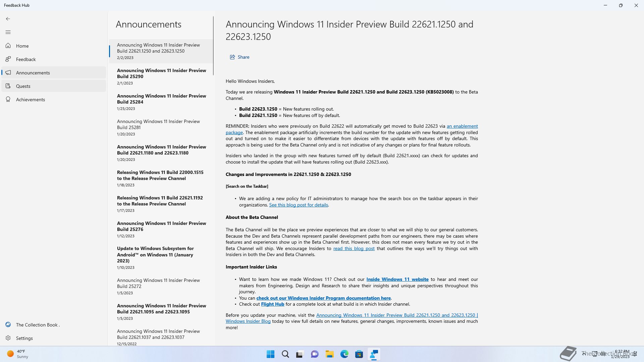Screen dimensions: 644x362
Task: Click the Quests icon
Action: pyautogui.click(x=8, y=86)
